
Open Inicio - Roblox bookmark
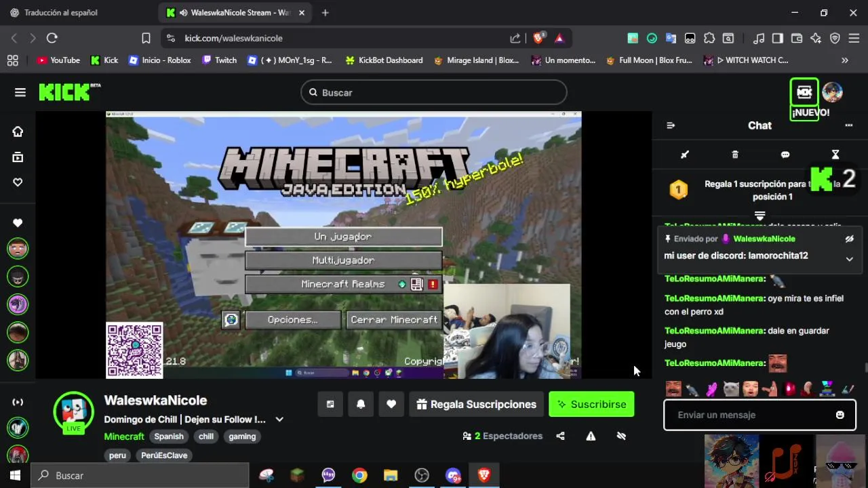click(x=160, y=60)
